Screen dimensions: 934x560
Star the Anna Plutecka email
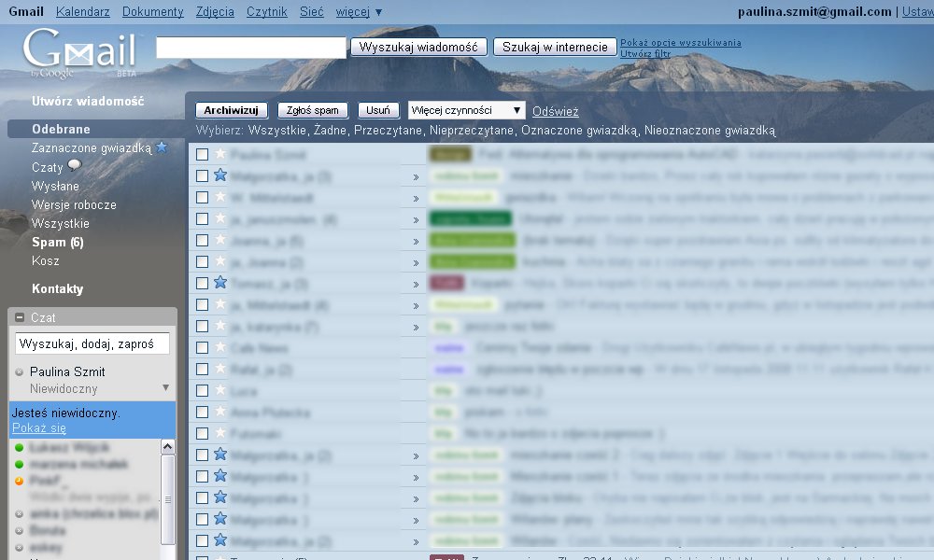(220, 412)
